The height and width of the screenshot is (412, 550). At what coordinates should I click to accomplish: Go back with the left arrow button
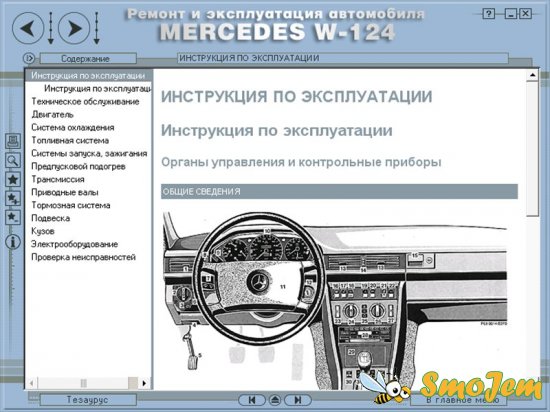point(28,28)
